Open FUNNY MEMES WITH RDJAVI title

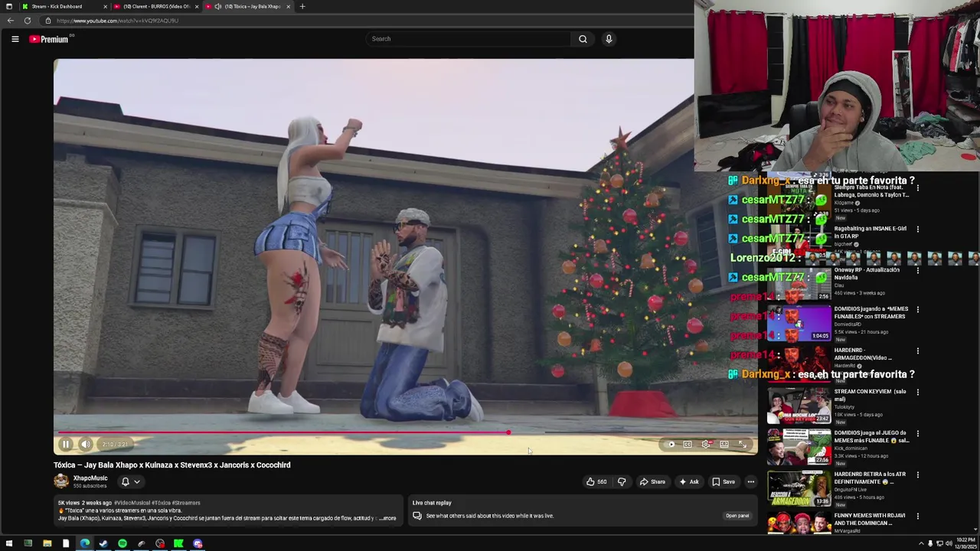(x=869, y=520)
